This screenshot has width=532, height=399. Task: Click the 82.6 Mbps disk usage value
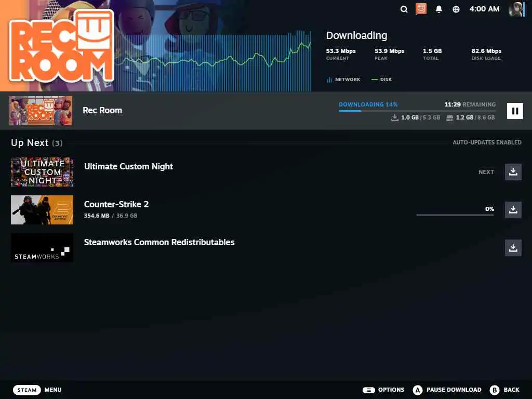coord(486,51)
